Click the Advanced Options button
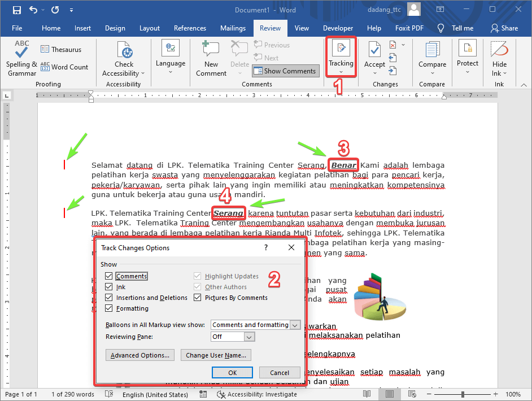532x401 pixels. 139,355
